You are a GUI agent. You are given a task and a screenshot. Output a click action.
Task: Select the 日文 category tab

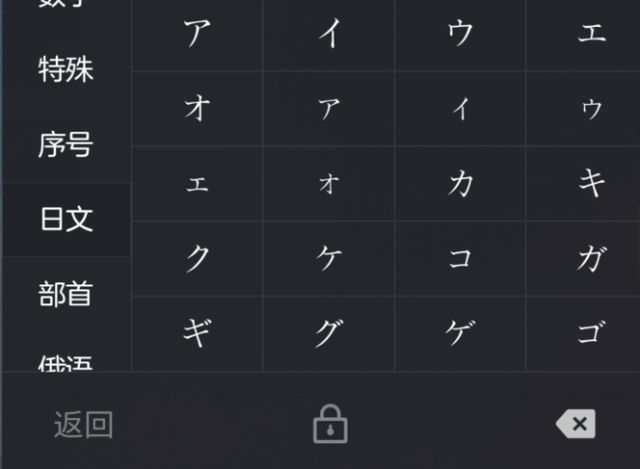pyautogui.click(x=66, y=220)
